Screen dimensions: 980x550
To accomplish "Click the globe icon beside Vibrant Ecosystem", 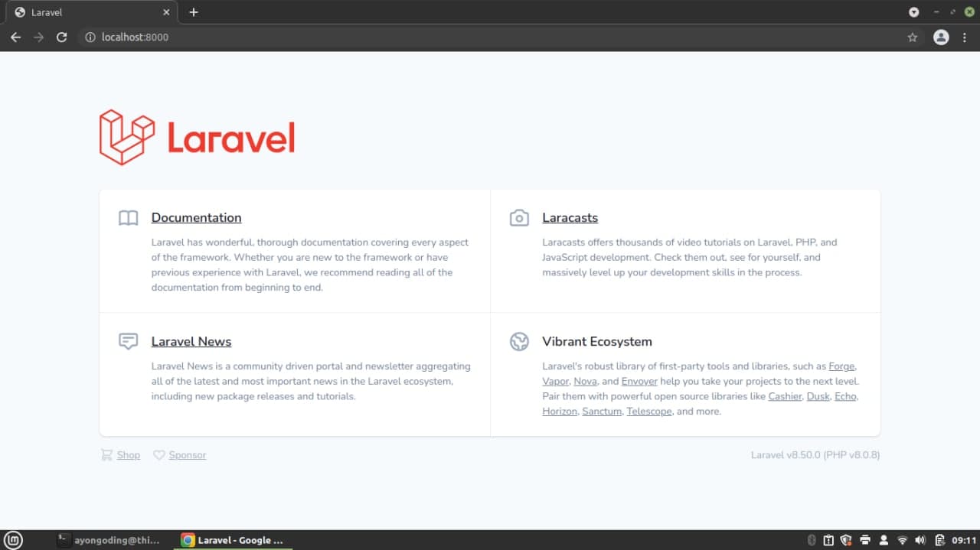I will click(x=519, y=341).
